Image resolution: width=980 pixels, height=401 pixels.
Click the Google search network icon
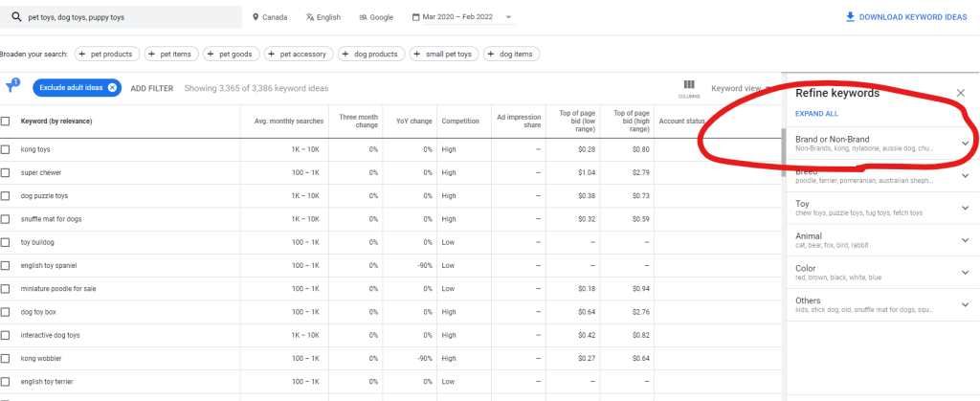[363, 17]
